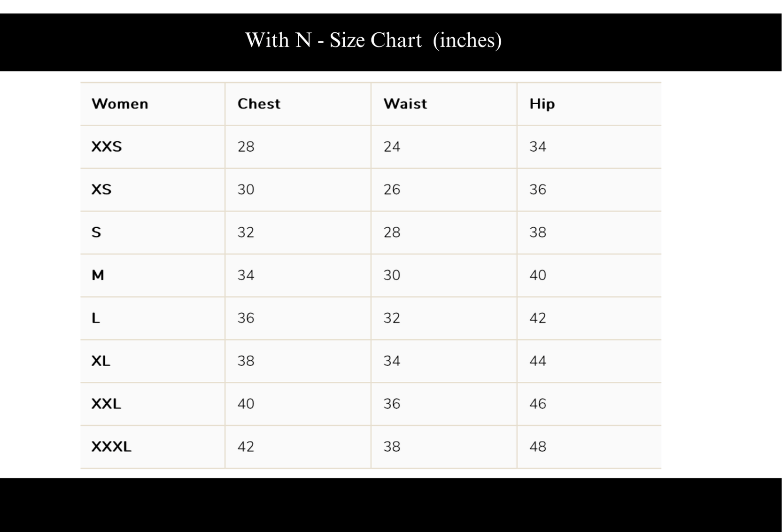Select the Chest column header
Image resolution: width=782 pixels, height=532 pixels.
pyautogui.click(x=259, y=104)
